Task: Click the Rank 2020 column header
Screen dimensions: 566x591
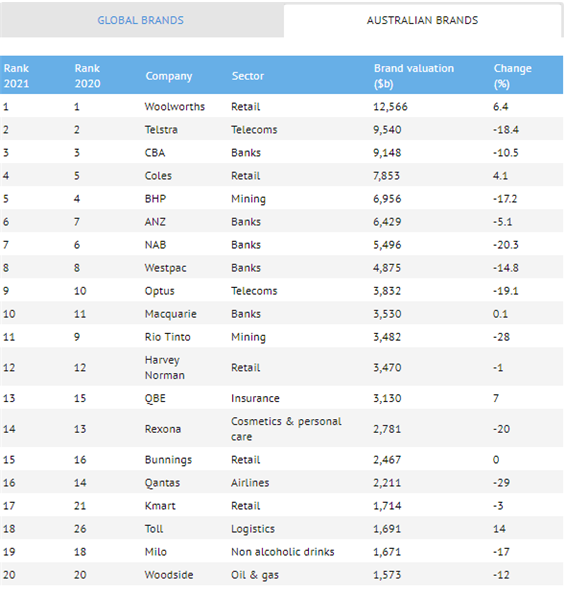Action: [87, 76]
